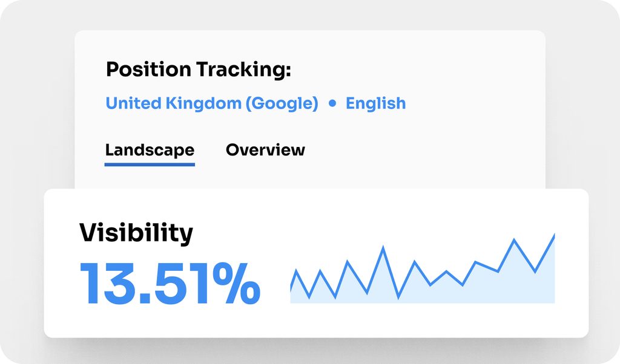Open the Overview tab
The height and width of the screenshot is (364, 620).
265,150
